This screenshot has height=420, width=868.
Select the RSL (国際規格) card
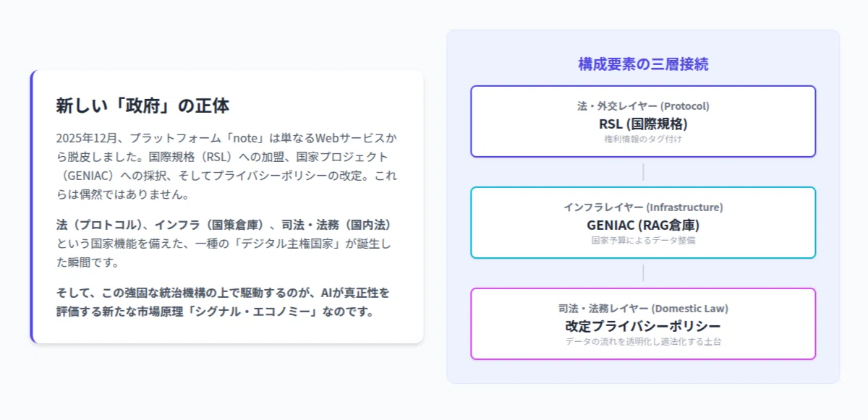coord(643,121)
